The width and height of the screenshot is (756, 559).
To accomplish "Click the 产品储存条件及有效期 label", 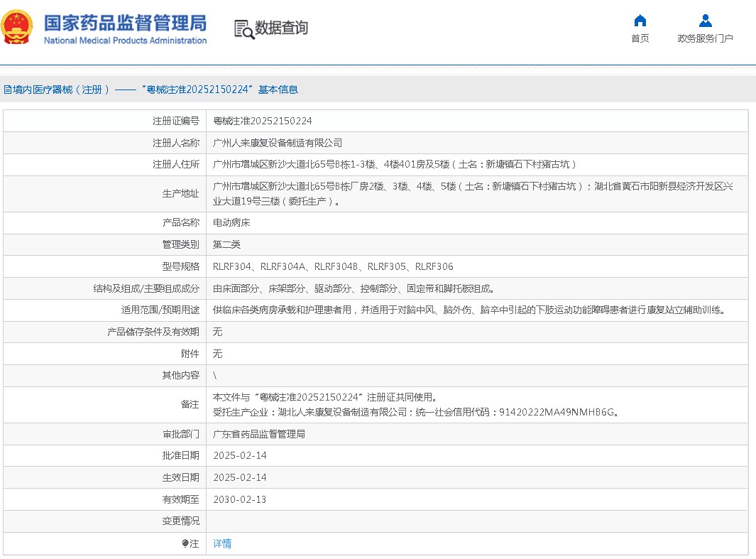I will [x=153, y=332].
